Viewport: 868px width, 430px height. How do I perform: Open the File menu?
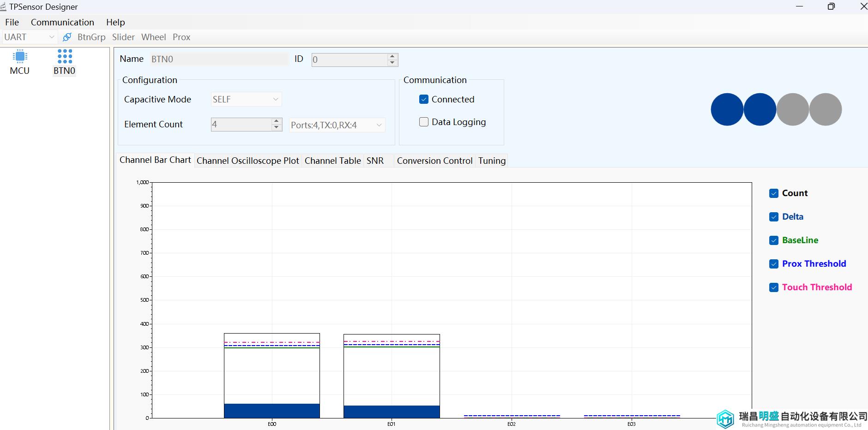12,22
